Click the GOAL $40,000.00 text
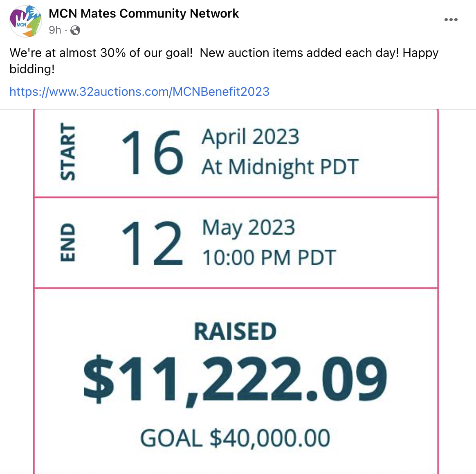The image size is (476, 474). click(235, 438)
